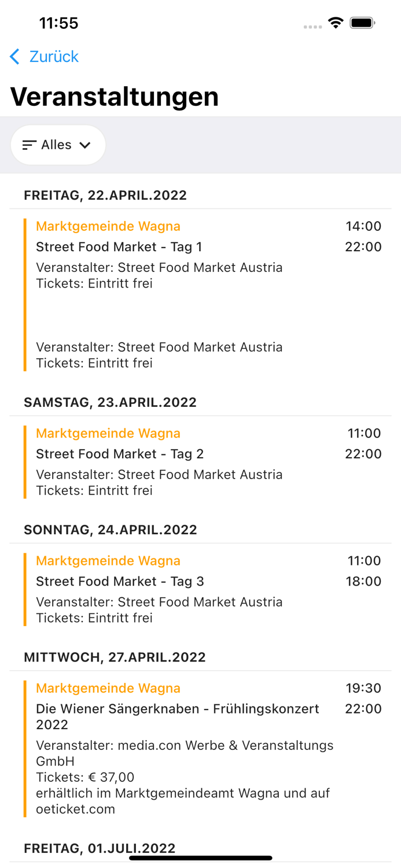
Task: Click the FREITAG, 22.APRIL.2022 section header
Action: (105, 196)
